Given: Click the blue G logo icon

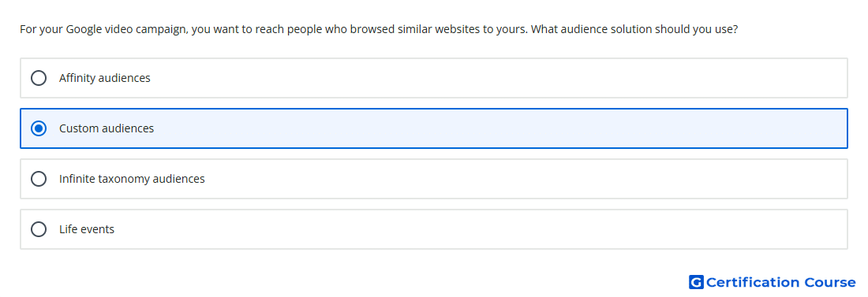Looking at the screenshot, I should coord(696,282).
